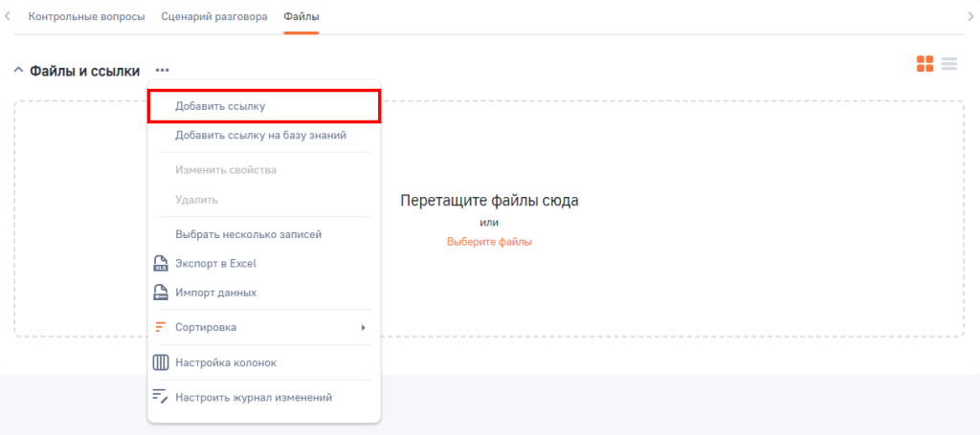
Task: Open the Контрольные вопросы tab
Action: pyautogui.click(x=87, y=17)
